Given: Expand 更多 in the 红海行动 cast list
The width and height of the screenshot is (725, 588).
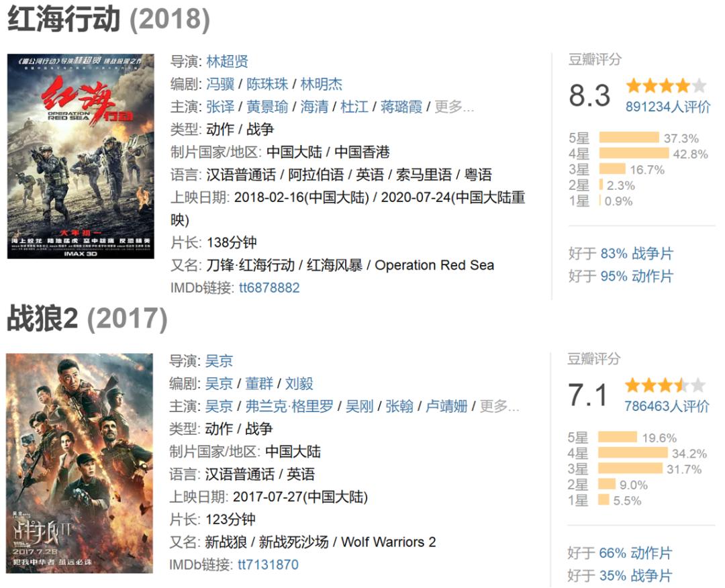Looking at the screenshot, I should (454, 107).
